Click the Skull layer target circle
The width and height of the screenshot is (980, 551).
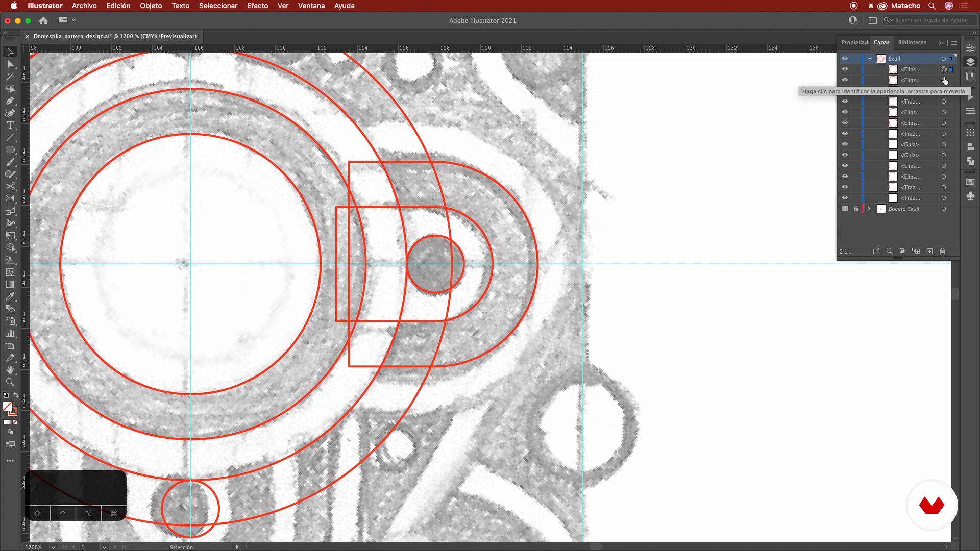pos(943,59)
